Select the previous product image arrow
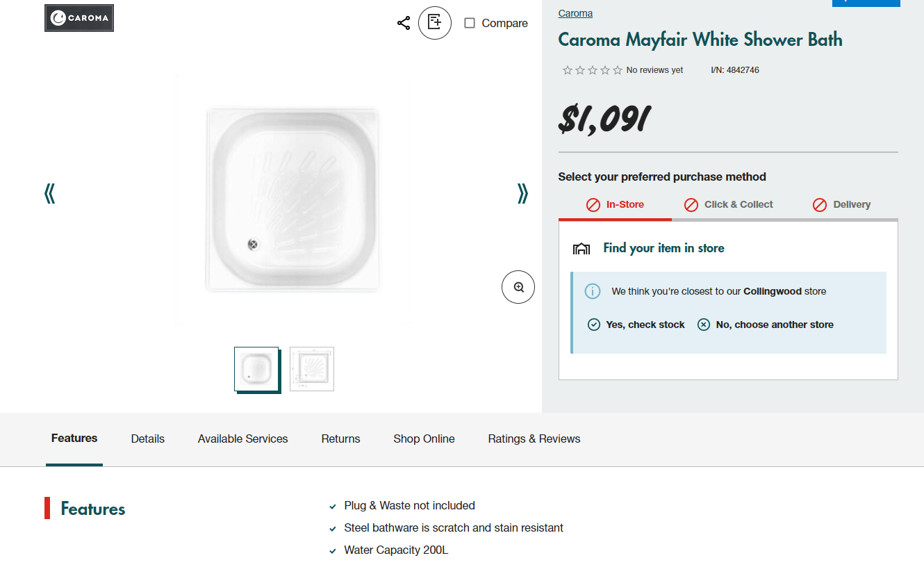The image size is (924, 565). coord(49,193)
